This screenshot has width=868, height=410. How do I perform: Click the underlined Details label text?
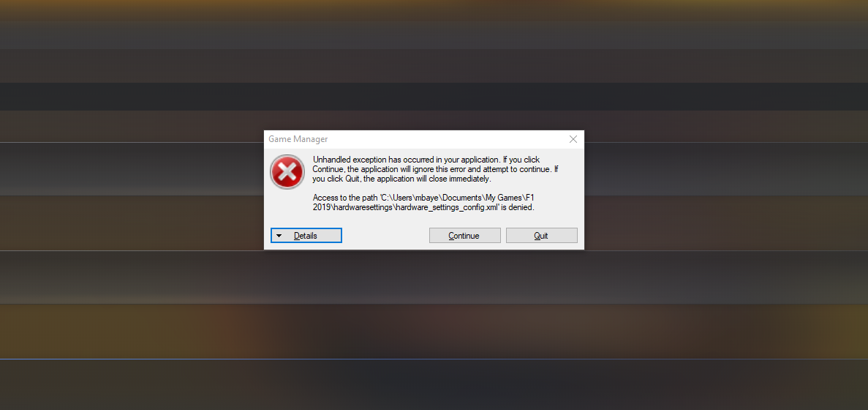click(306, 236)
